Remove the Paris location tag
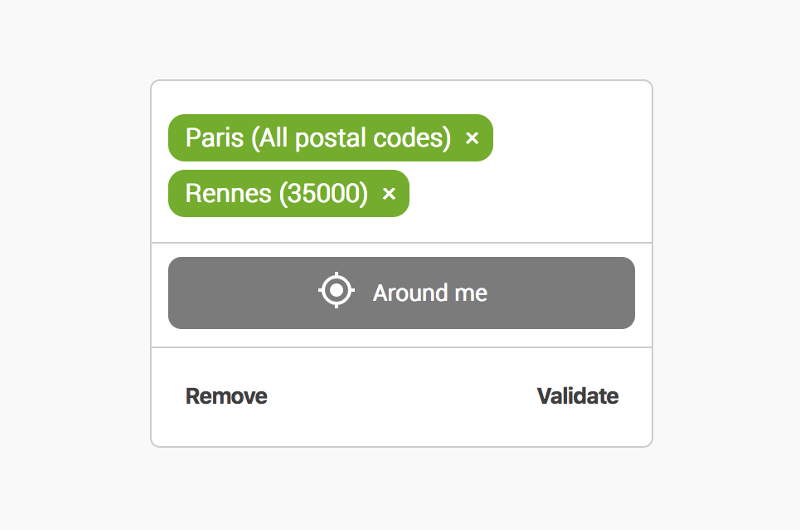Viewport: 800px width, 530px height. pos(472,138)
